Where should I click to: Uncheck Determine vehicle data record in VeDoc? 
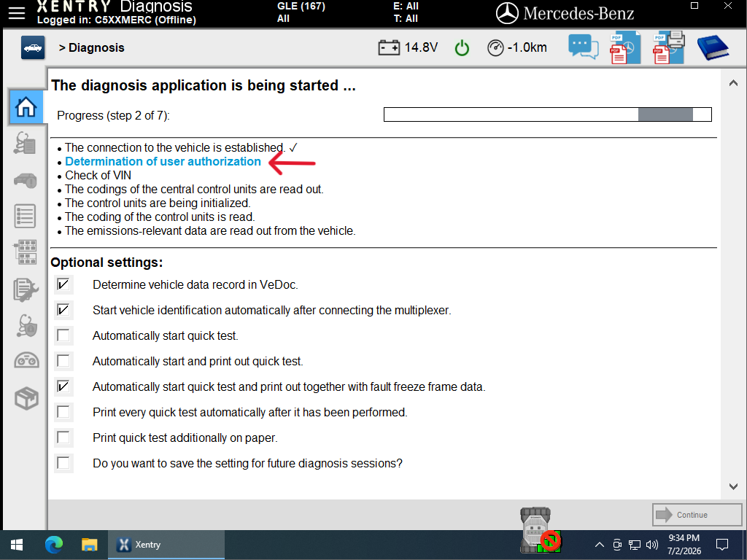[63, 284]
